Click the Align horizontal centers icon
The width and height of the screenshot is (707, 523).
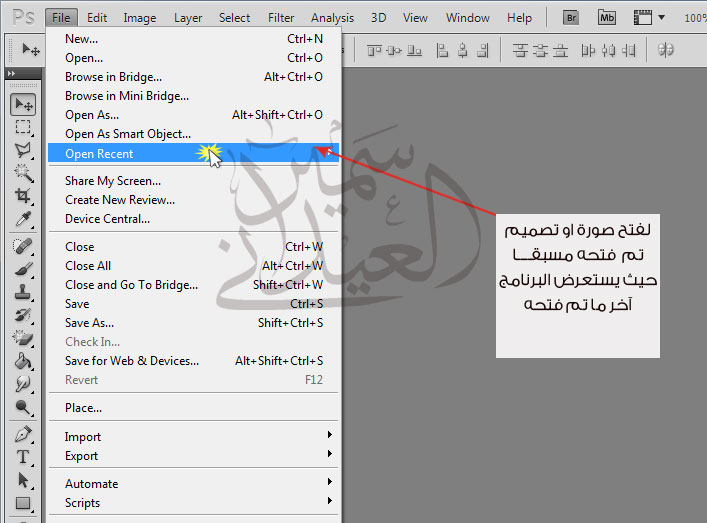click(x=462, y=50)
